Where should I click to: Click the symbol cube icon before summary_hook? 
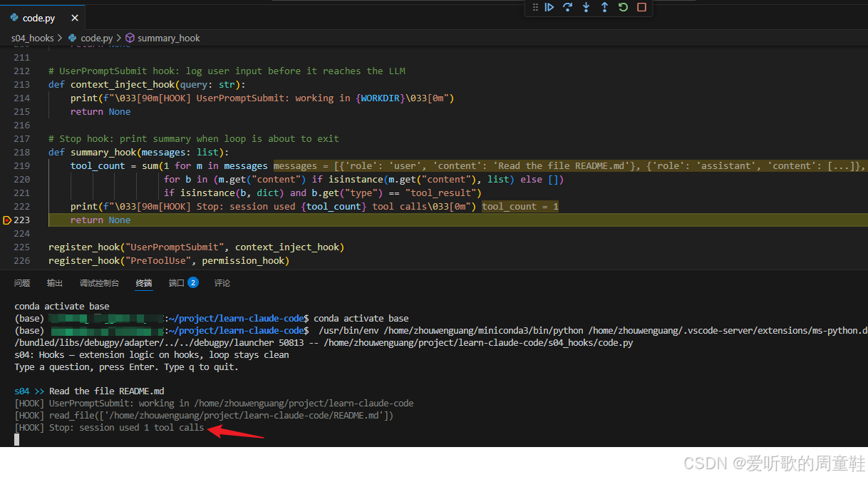coord(130,38)
